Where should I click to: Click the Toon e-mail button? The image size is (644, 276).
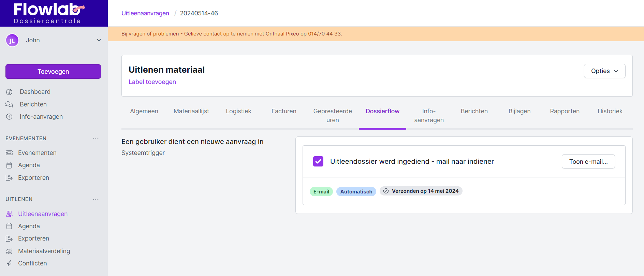coord(588,162)
